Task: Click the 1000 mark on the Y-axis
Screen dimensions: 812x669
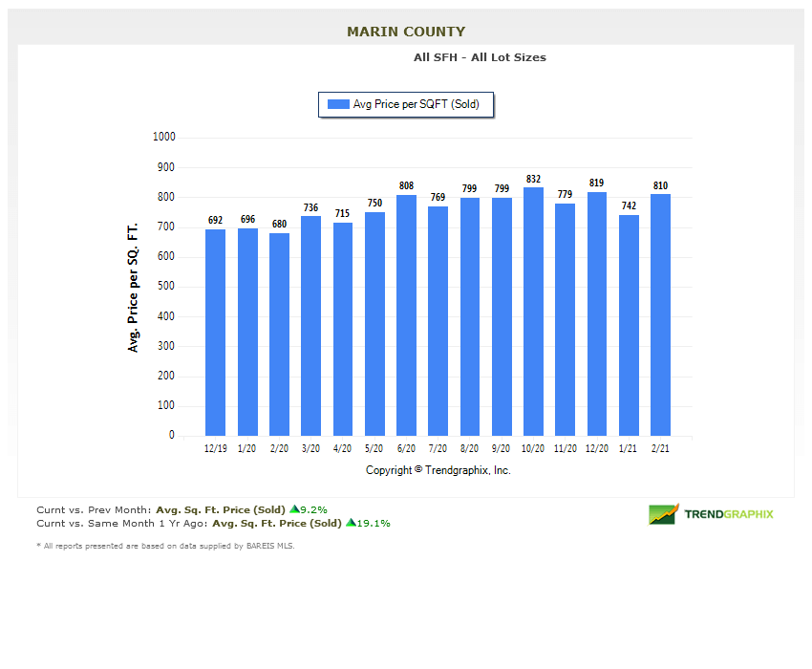Action: click(165, 137)
